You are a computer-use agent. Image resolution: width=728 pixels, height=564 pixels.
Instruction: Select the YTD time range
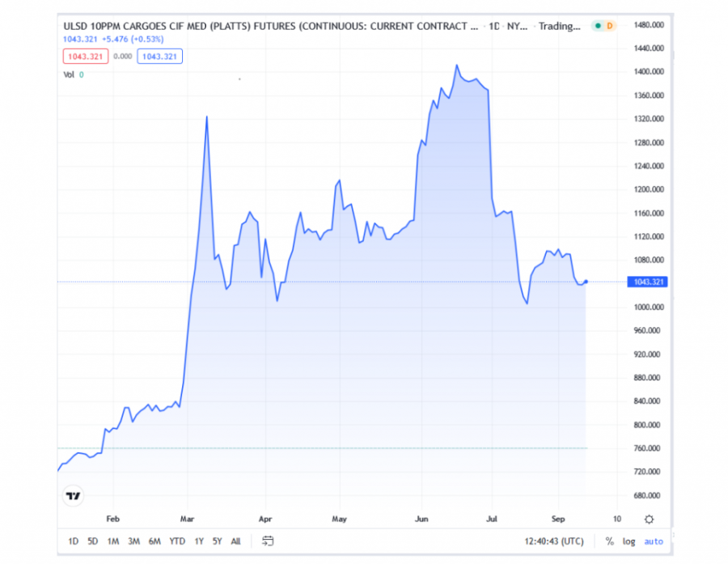point(177,541)
